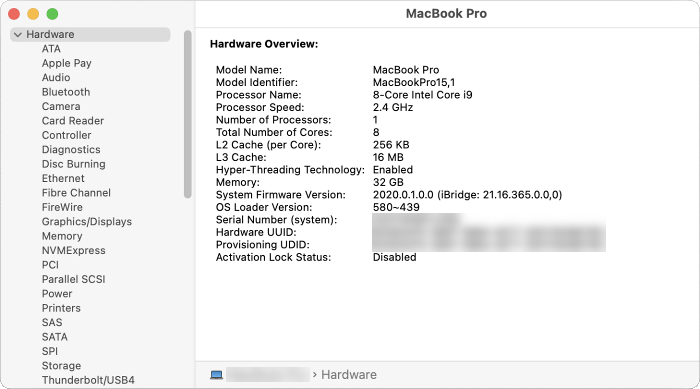
Task: Select Bluetooth in the hardware list
Action: coord(66,92)
